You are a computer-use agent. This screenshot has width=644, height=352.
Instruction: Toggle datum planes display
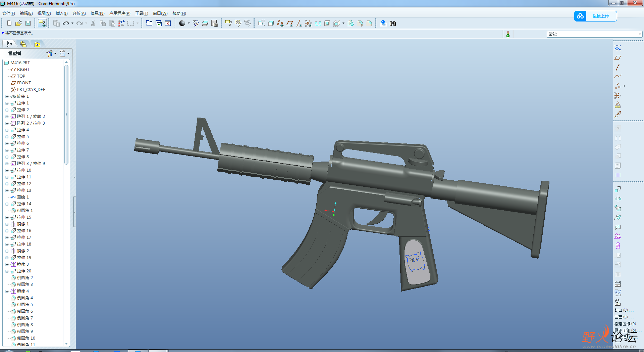pyautogui.click(x=290, y=23)
